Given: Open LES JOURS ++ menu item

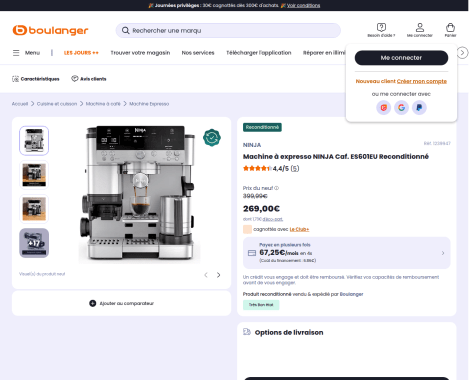Looking at the screenshot, I should (x=81, y=53).
